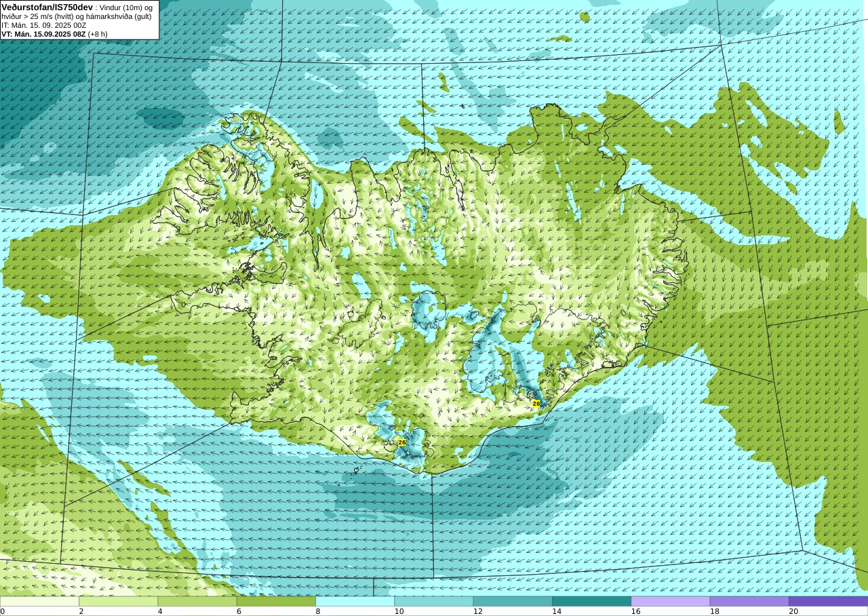The image size is (868, 616).
Task: Click the yellow 26 gust marker near the south coast glacier
Action: coord(402,442)
